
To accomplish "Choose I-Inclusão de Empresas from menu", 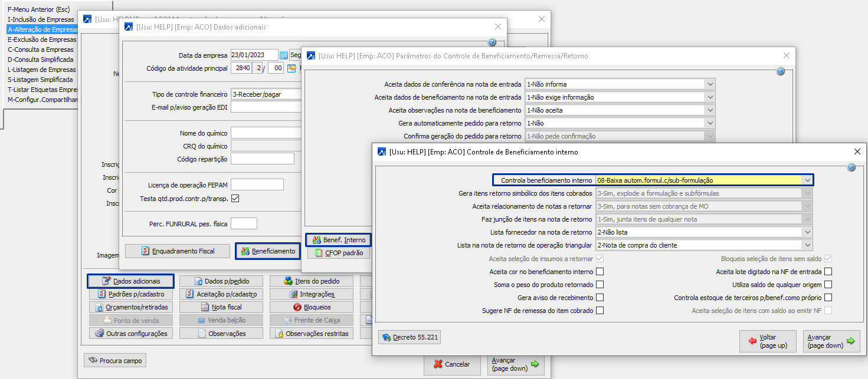I will 41,19.
